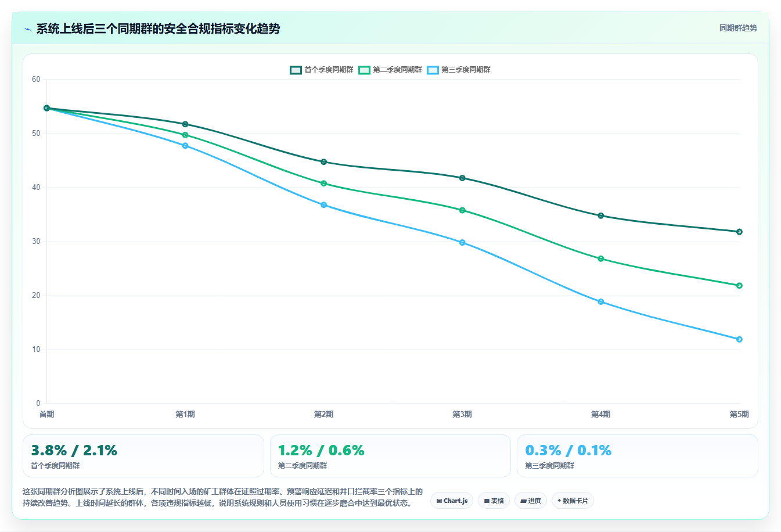
Task: Select bright green data point at 第2期
Action: (324, 184)
